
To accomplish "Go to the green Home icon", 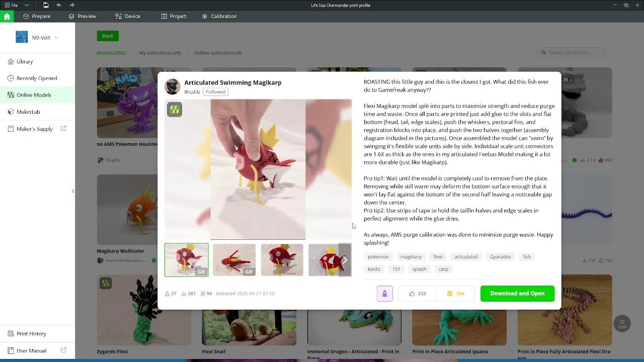I will [7, 16].
